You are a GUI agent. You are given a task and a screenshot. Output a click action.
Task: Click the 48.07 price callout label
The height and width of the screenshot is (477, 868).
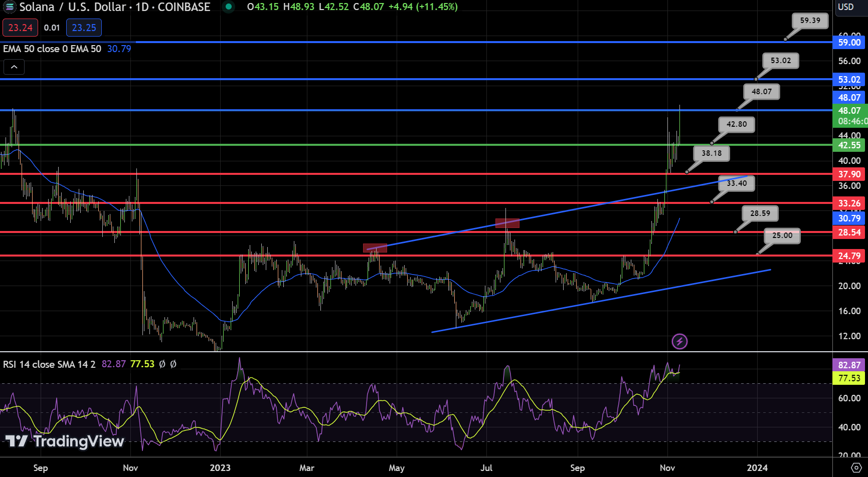tap(762, 92)
